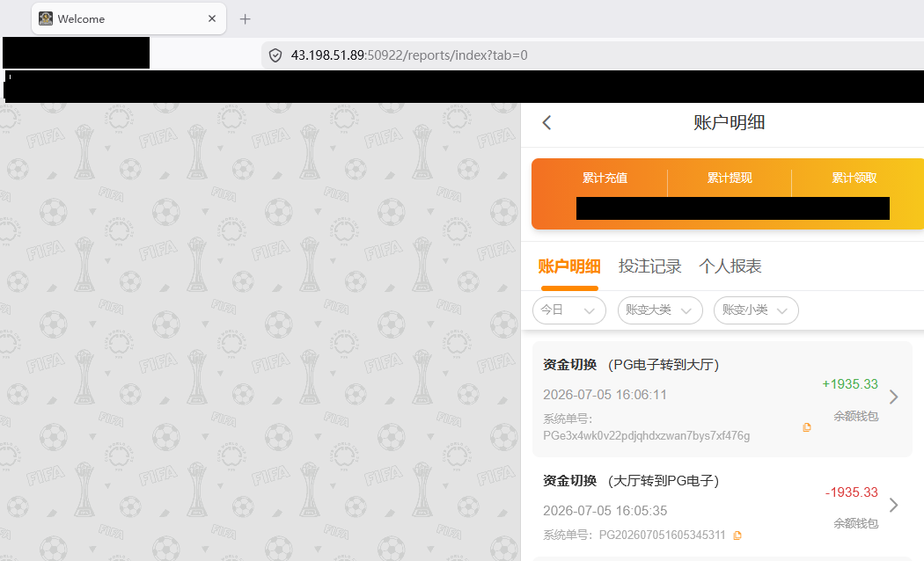Open details arrow for +1935.33 transaction
The width and height of the screenshot is (924, 561).
point(893,397)
